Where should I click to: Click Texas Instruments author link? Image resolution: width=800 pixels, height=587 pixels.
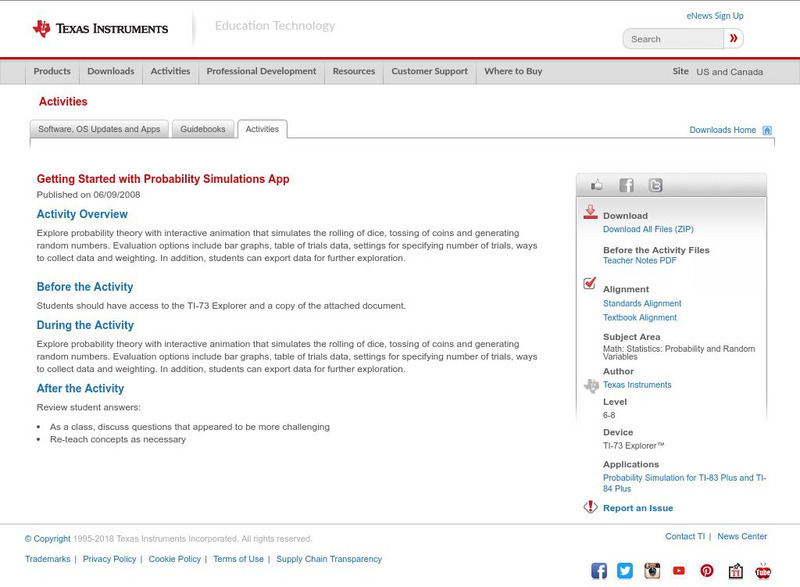point(637,385)
